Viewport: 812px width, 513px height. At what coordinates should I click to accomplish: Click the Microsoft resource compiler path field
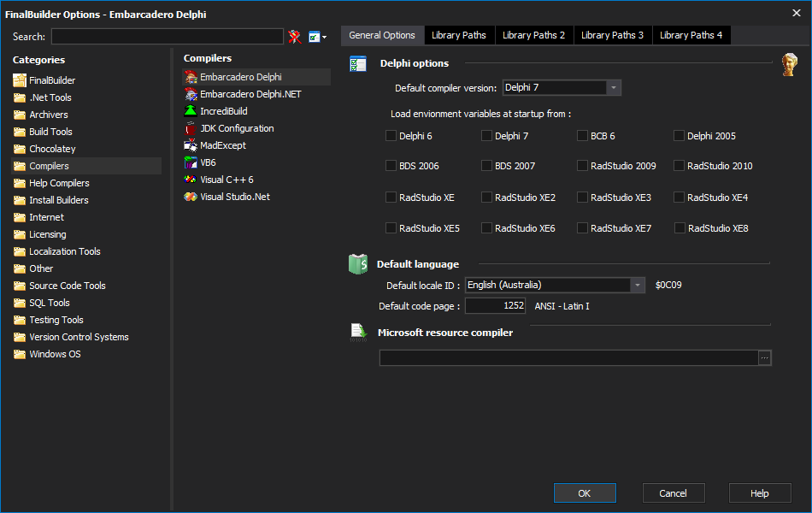[569, 358]
